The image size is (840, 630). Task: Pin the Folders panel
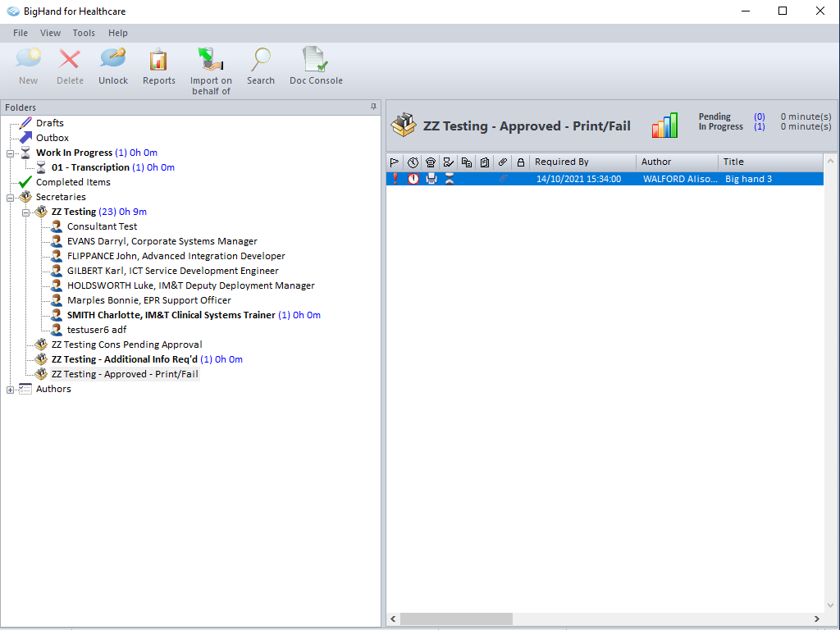tap(373, 107)
